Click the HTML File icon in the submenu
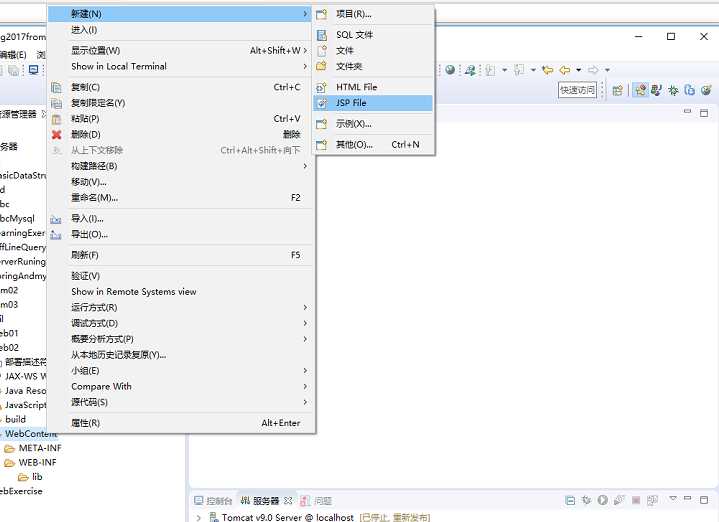This screenshot has height=522, width=719. [x=322, y=87]
